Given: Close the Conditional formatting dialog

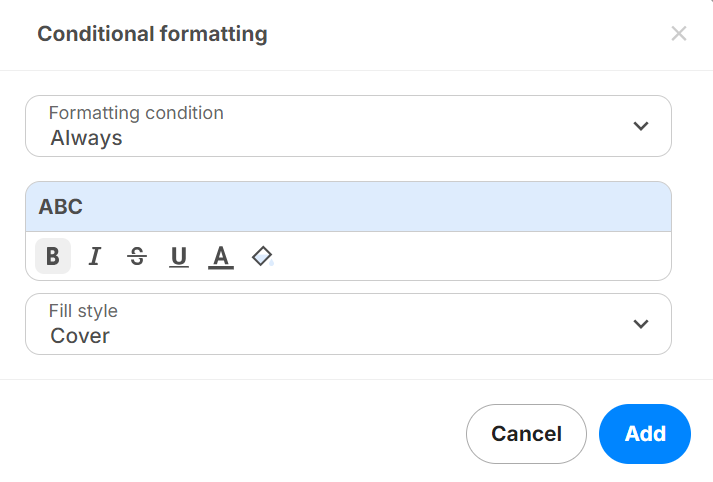Looking at the screenshot, I should (679, 34).
